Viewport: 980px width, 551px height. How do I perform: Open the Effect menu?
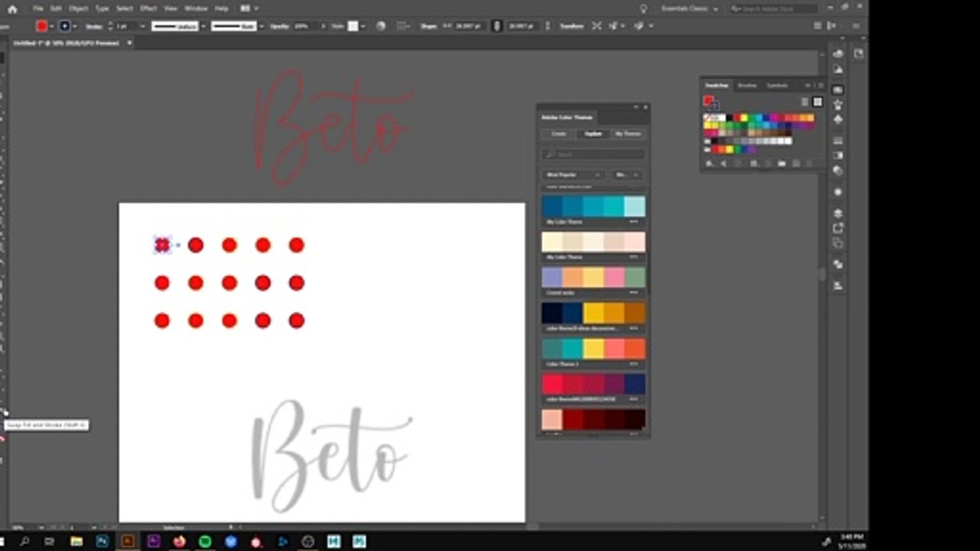pyautogui.click(x=149, y=8)
